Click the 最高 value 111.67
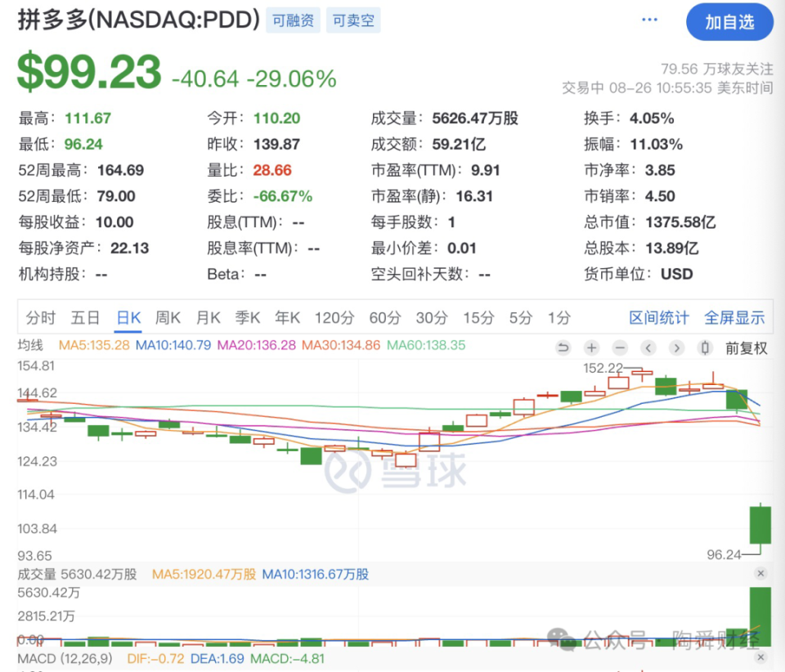 pyautogui.click(x=87, y=118)
